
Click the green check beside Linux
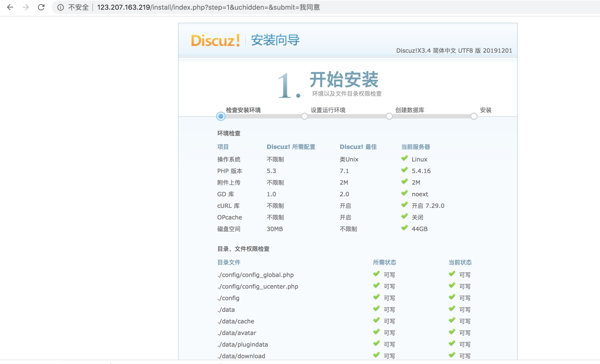click(404, 158)
